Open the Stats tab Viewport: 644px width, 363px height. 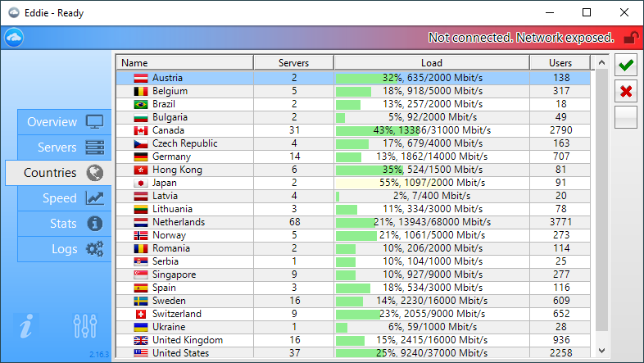65,224
